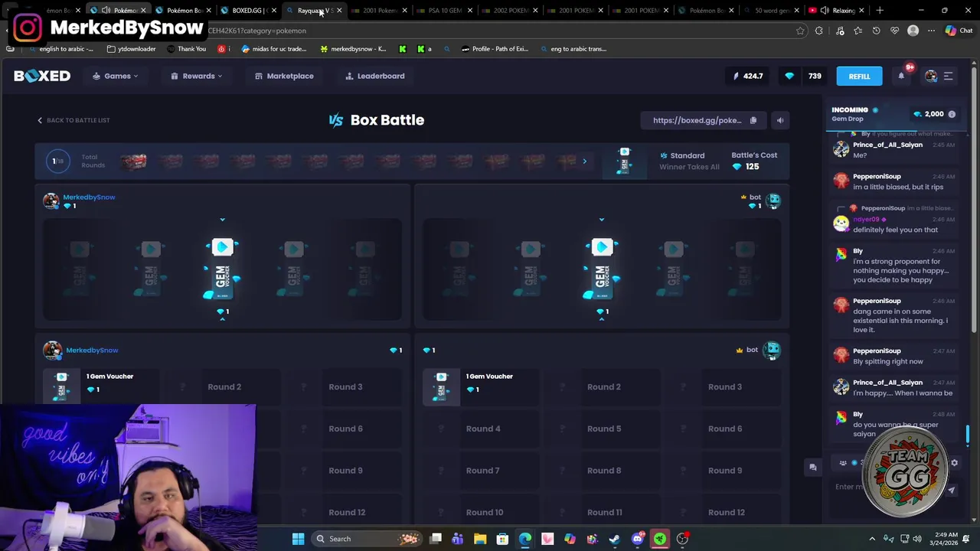The width and height of the screenshot is (980, 551).
Task: Open Profile - Path of Exile bookmark
Action: (x=495, y=49)
